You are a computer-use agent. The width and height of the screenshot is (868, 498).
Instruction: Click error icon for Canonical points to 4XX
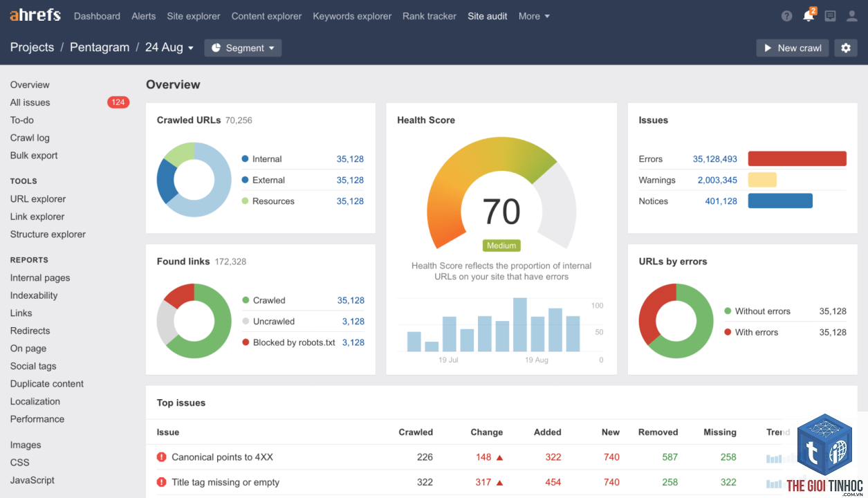162,457
